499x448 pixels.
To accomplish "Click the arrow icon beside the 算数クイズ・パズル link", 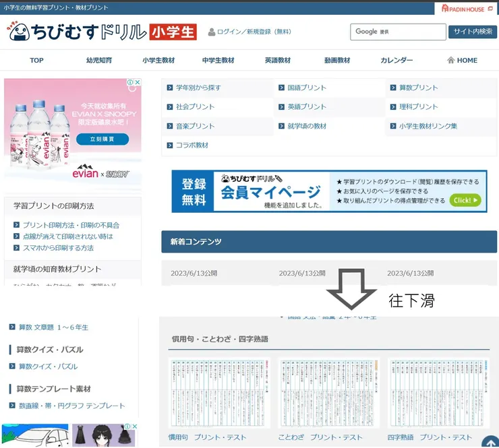I will coord(12,366).
